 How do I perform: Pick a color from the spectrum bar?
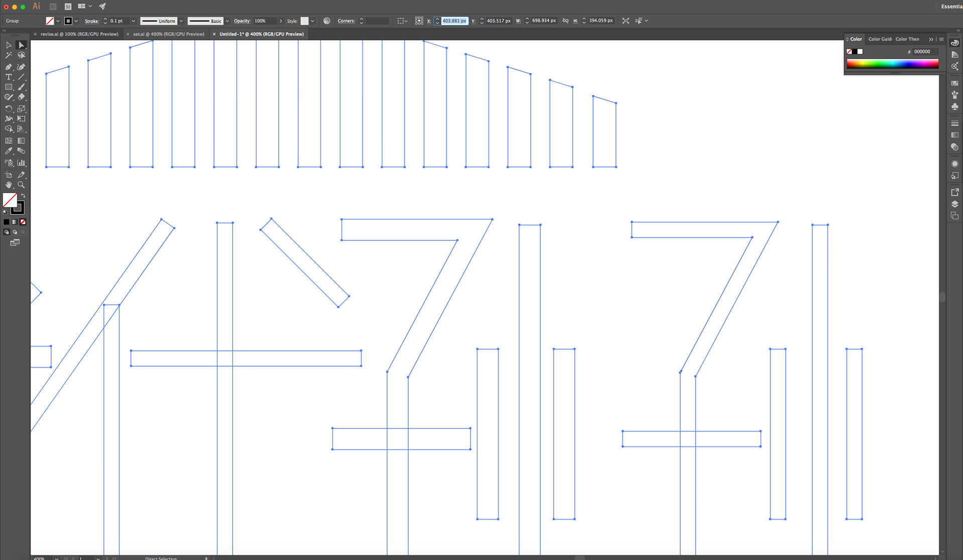[892, 64]
